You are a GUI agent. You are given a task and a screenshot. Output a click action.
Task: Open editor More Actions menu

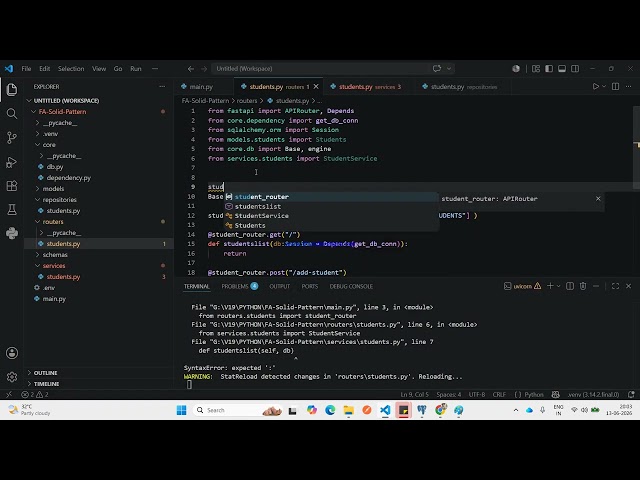[629, 87]
